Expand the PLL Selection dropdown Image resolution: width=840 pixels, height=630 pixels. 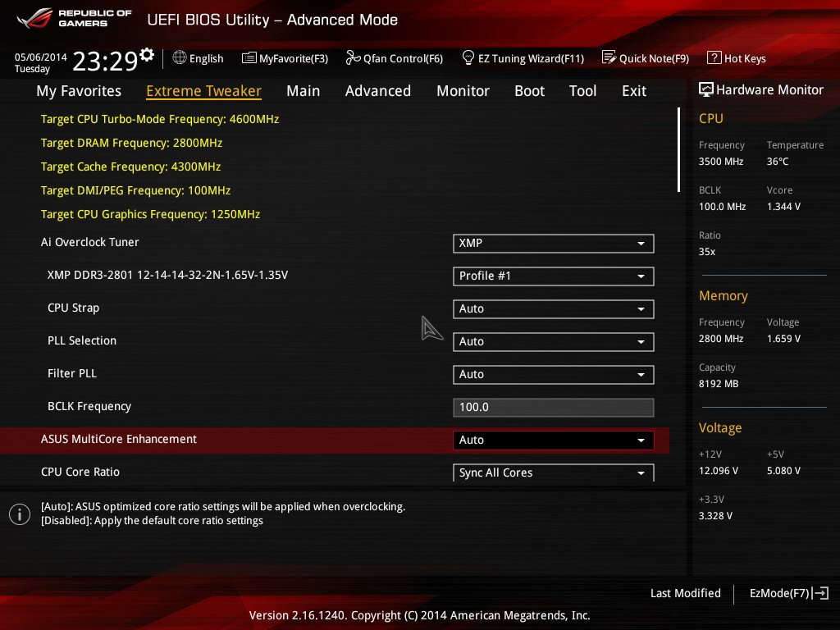coord(554,341)
